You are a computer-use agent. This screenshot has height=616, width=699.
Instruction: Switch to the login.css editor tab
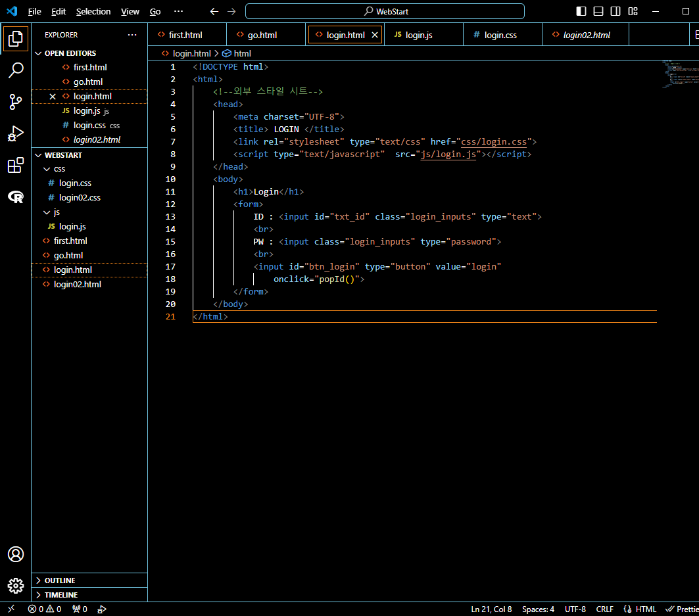503,35
